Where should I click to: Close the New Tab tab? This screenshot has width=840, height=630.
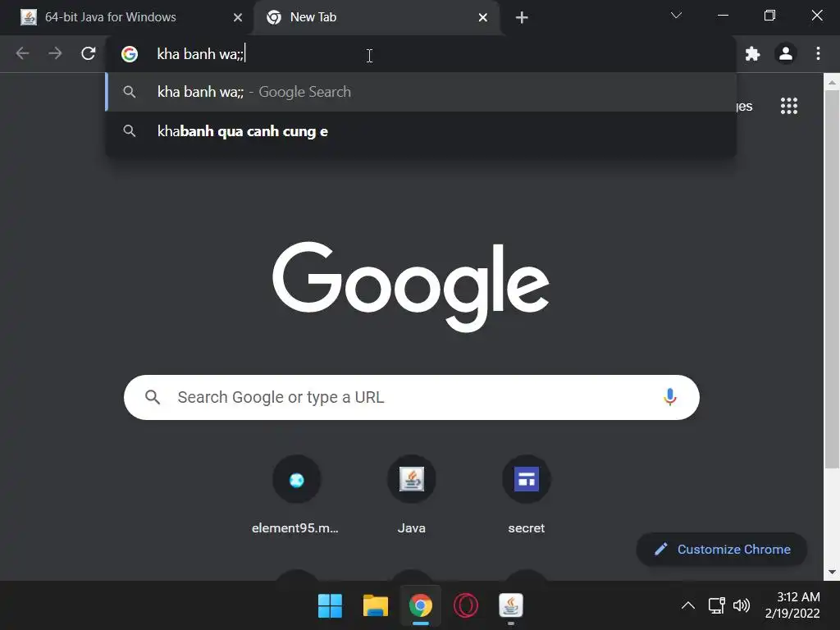pyautogui.click(x=482, y=18)
